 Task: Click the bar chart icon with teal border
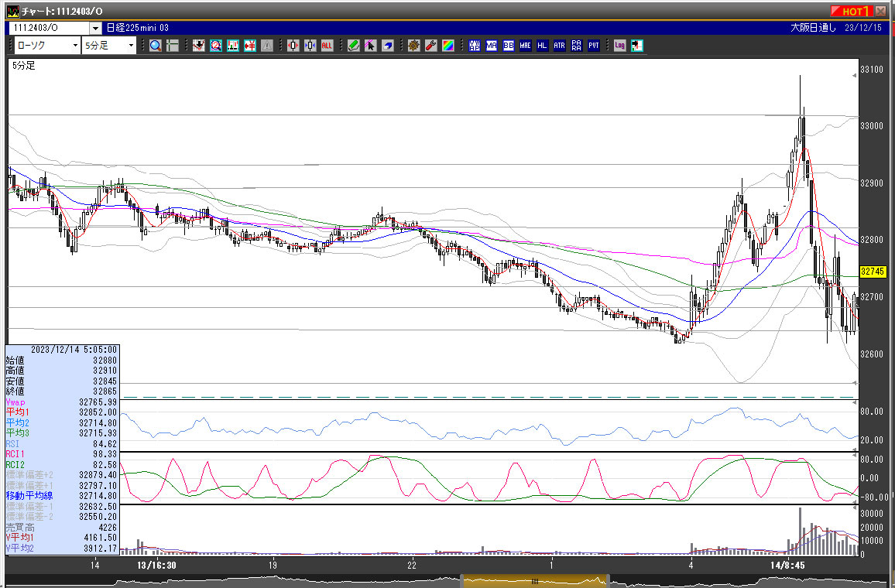233,46
